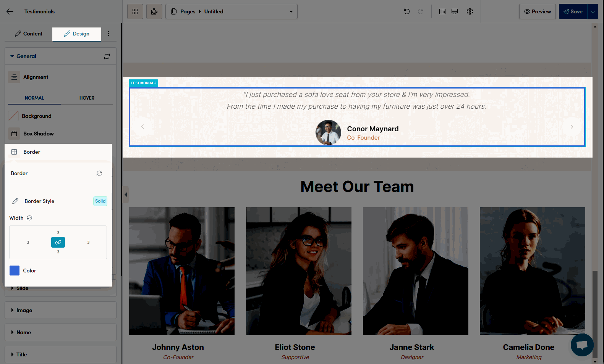Open the Save options dropdown arrow
The height and width of the screenshot is (364, 604).
593,11
